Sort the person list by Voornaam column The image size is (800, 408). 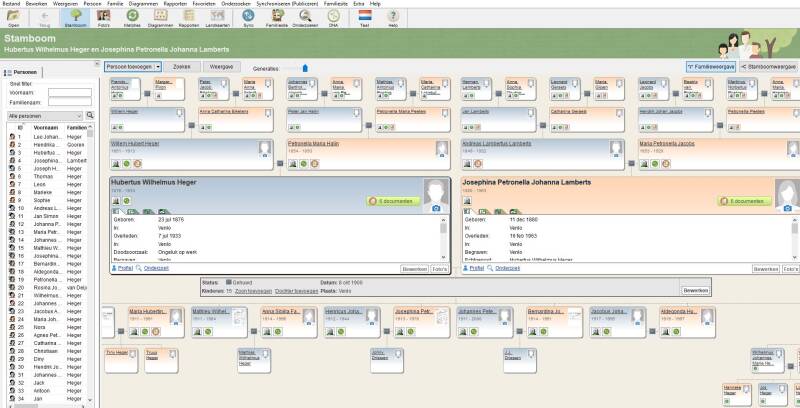pos(46,128)
